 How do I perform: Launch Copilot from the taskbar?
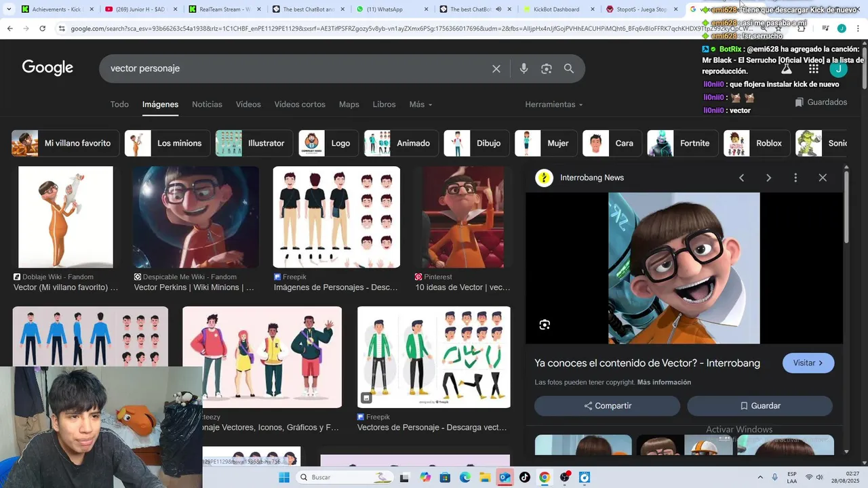(x=425, y=477)
